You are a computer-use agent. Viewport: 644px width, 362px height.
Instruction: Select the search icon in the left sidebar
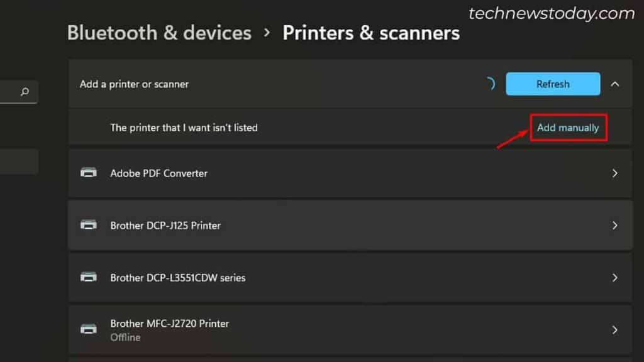tap(23, 92)
